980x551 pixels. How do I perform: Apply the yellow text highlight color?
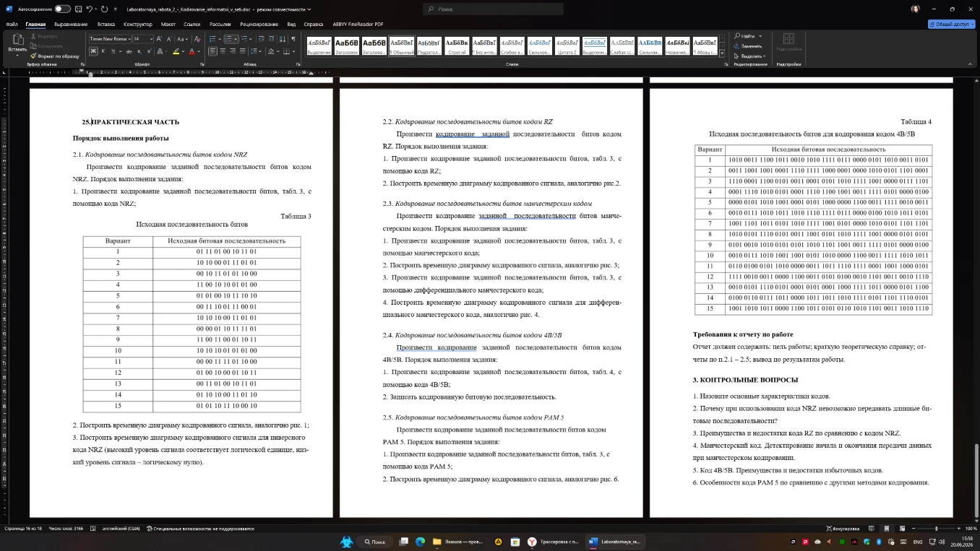[x=176, y=51]
